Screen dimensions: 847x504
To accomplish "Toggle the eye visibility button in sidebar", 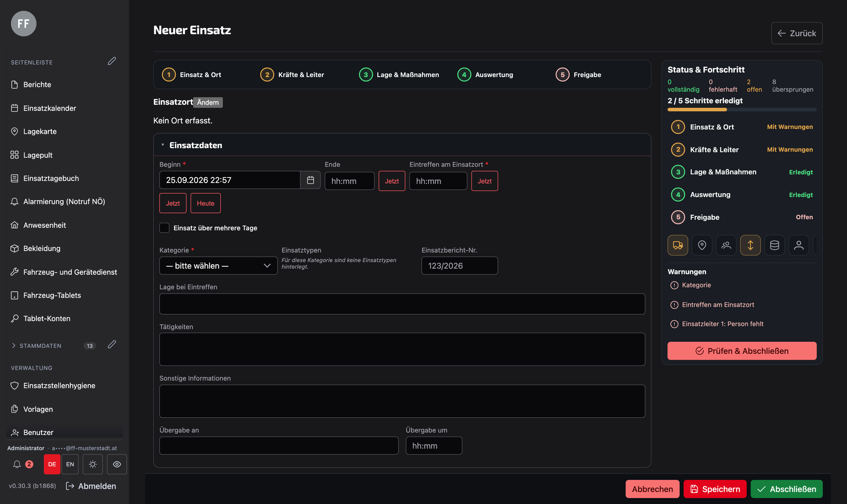I will (x=117, y=464).
